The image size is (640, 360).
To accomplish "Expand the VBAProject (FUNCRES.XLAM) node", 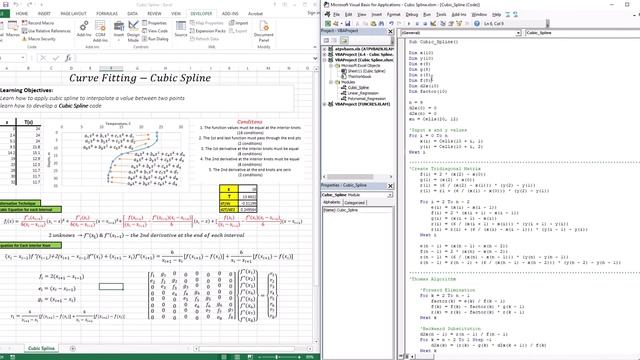I will pos(325,104).
